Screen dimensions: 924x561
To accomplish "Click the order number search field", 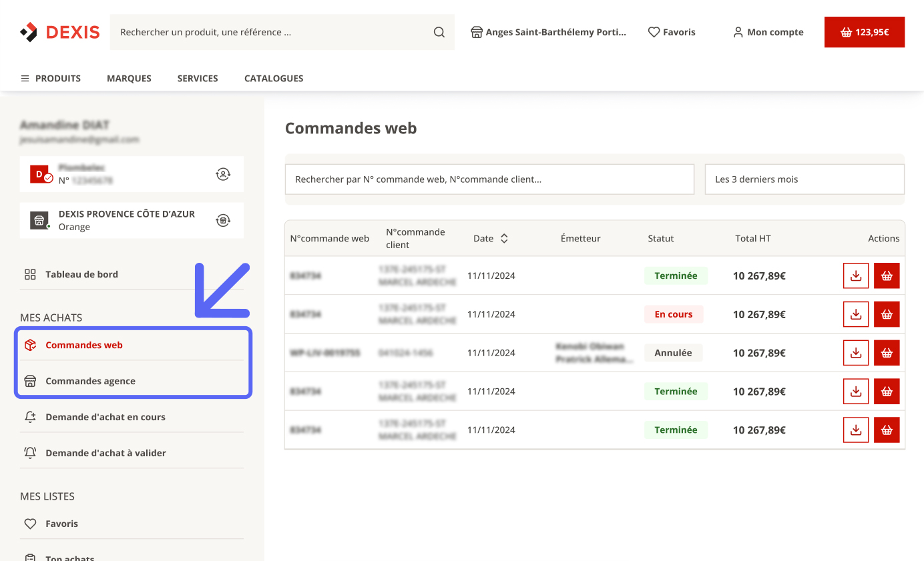I will [489, 179].
